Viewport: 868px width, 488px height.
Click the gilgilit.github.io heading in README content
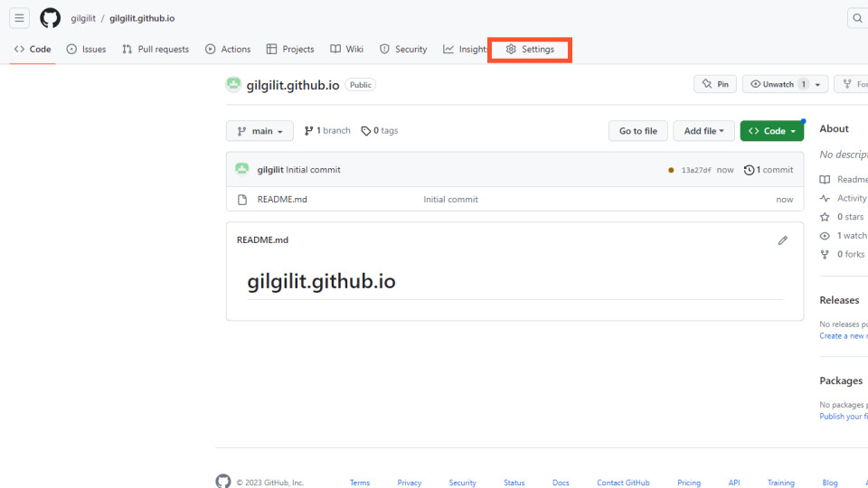[321, 282]
